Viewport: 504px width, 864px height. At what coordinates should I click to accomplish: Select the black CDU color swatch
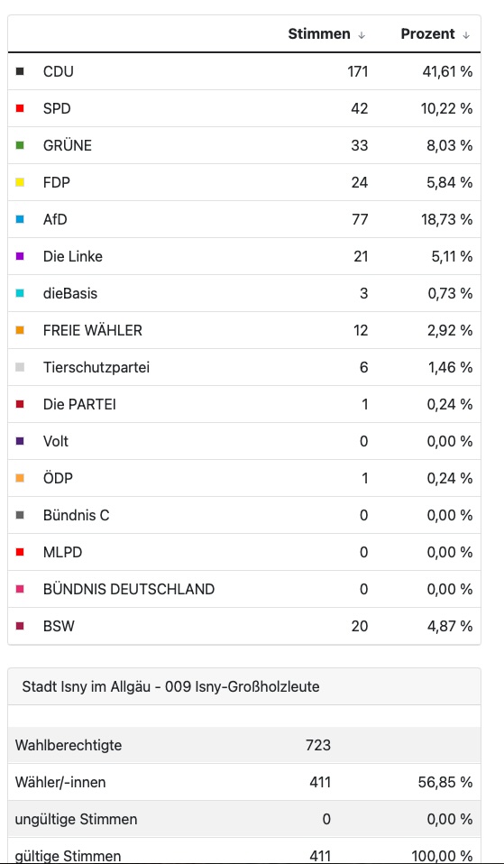point(20,71)
